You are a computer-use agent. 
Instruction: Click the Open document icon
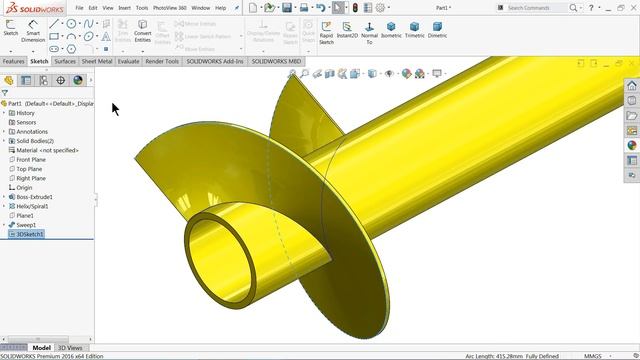[269, 7]
